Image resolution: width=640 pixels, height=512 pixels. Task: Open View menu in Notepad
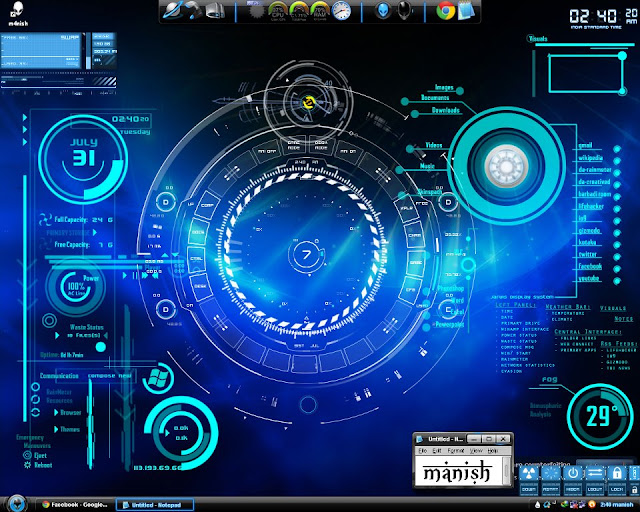[476, 451]
